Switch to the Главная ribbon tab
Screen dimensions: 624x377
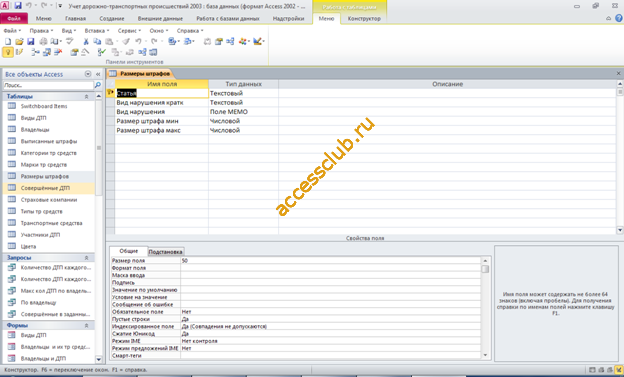75,18
